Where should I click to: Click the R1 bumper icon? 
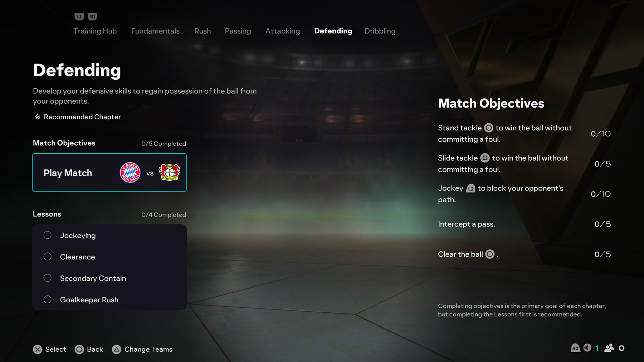coord(93,16)
